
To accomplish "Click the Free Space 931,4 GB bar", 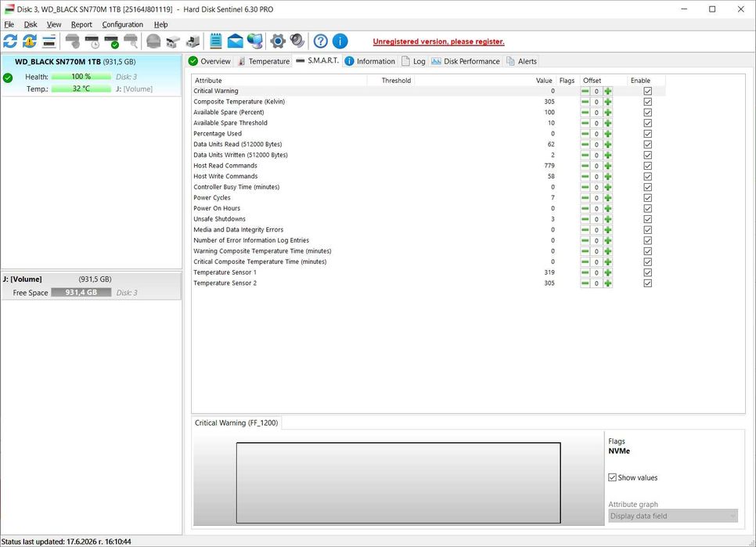I will pyautogui.click(x=81, y=293).
